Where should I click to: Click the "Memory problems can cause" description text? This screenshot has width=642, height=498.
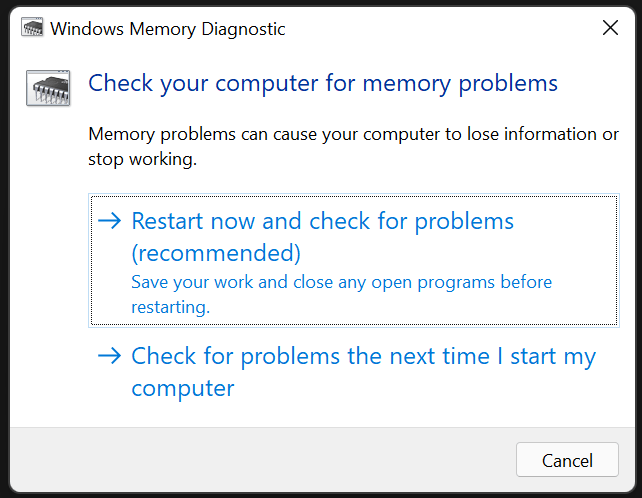(x=353, y=135)
